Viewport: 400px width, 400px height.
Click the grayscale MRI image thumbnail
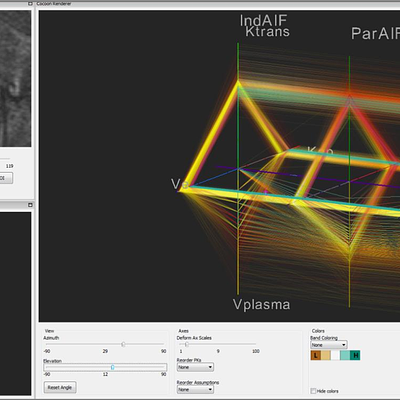[15, 78]
